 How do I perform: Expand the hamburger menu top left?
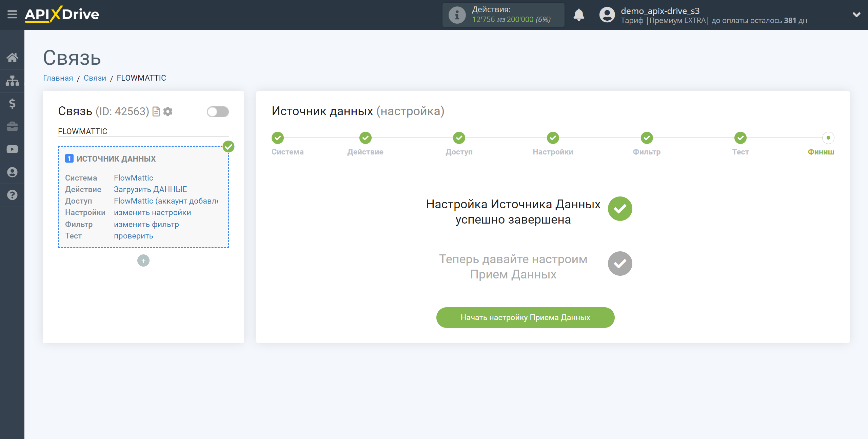point(12,15)
